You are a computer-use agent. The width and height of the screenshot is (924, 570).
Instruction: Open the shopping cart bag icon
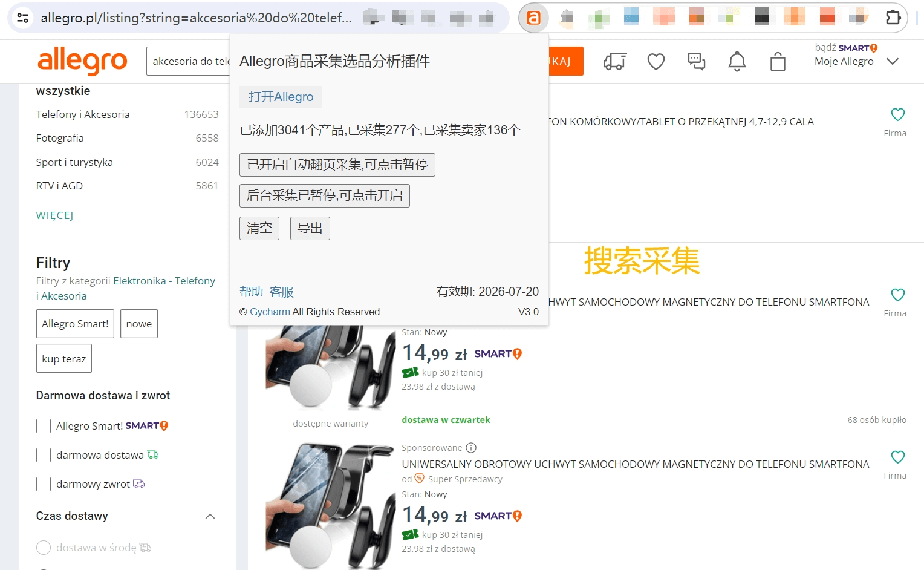(x=778, y=61)
